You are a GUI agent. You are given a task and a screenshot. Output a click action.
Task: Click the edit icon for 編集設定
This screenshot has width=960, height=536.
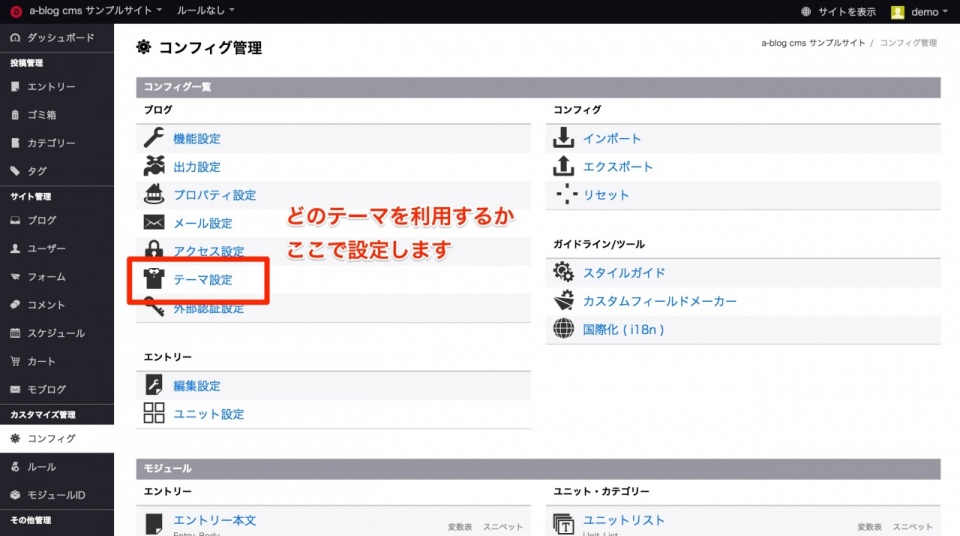coord(154,385)
